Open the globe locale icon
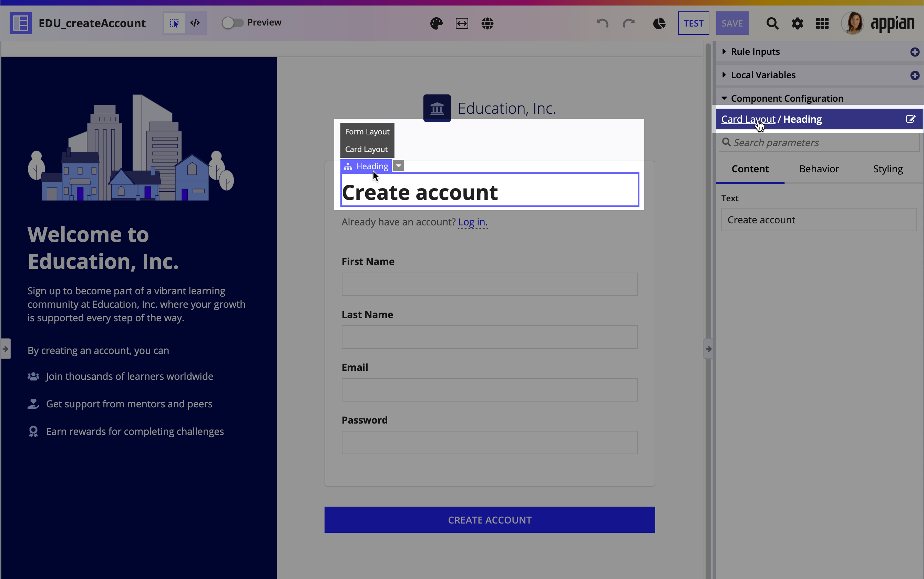Screen dimensions: 924x579 pyautogui.click(x=487, y=23)
